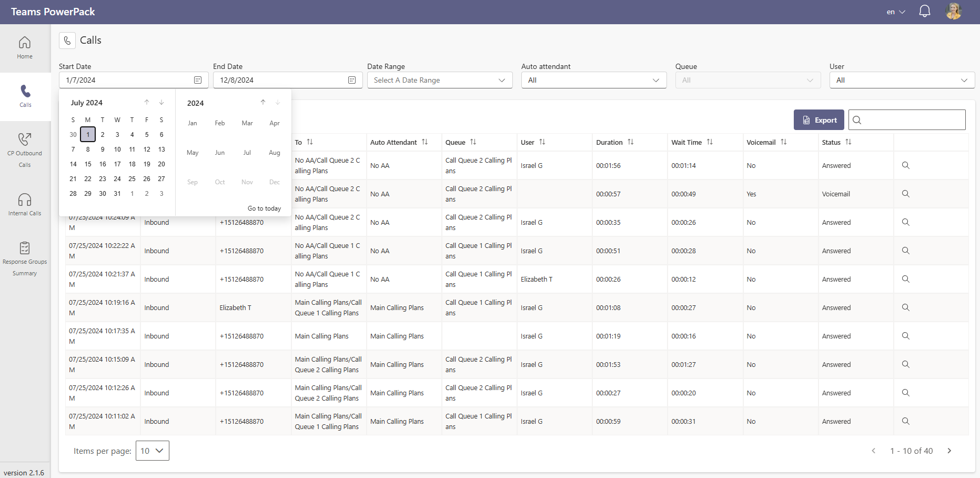Pick May in month picker
This screenshot has width=980, height=478.
(x=193, y=153)
